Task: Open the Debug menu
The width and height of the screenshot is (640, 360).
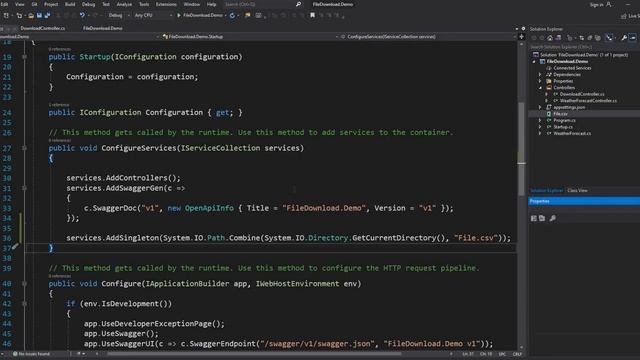Action: tap(89, 4)
